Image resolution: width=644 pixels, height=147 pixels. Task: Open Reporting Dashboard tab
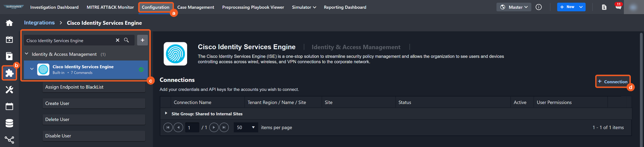pyautogui.click(x=345, y=7)
